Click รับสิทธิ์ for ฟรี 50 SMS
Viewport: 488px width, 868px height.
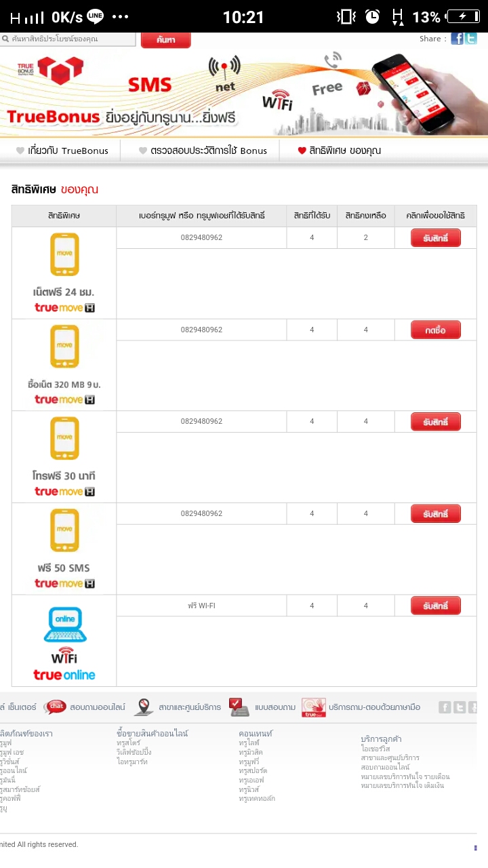click(x=436, y=514)
